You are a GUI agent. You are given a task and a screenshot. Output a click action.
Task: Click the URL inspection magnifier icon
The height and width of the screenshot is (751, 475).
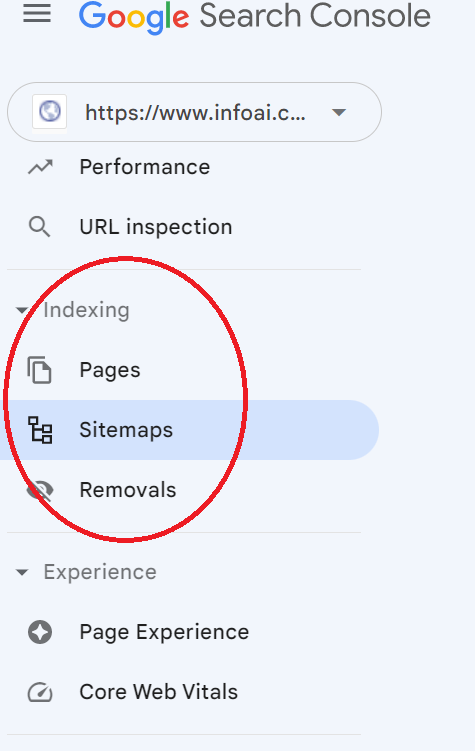pyautogui.click(x=39, y=227)
